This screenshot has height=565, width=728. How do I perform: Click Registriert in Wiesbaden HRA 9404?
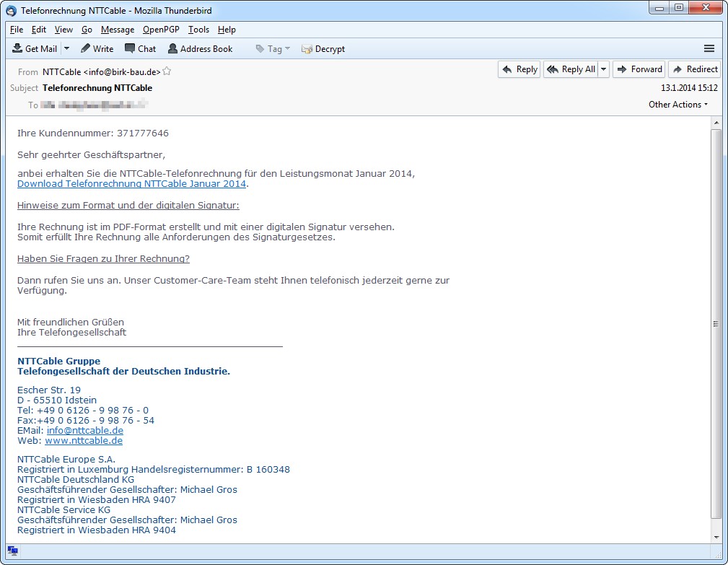97,530
